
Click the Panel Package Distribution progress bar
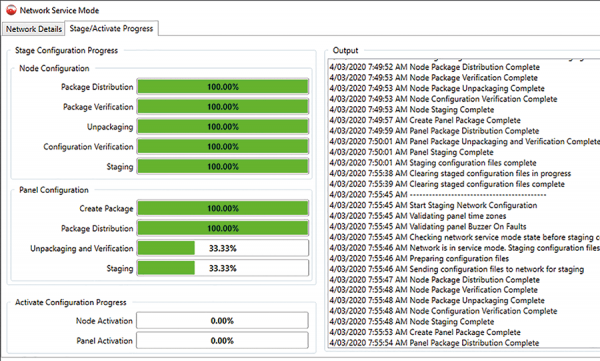pyautogui.click(x=223, y=228)
